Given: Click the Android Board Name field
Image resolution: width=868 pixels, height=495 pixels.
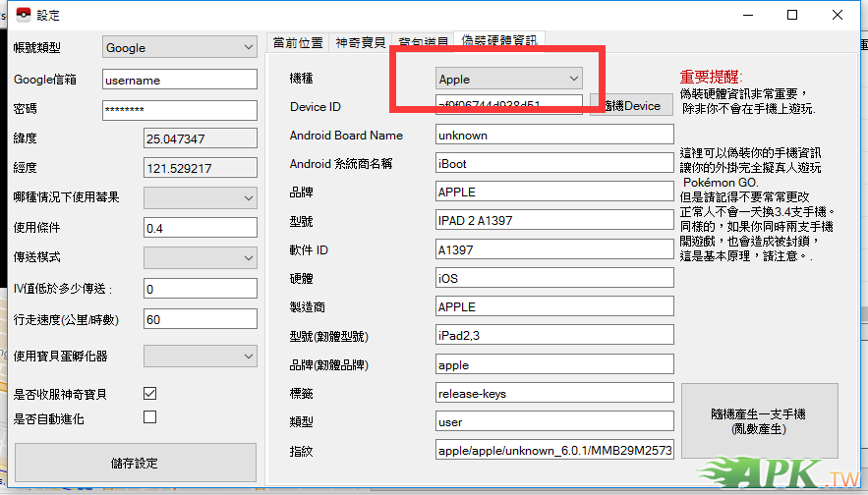Looking at the screenshot, I should [554, 135].
